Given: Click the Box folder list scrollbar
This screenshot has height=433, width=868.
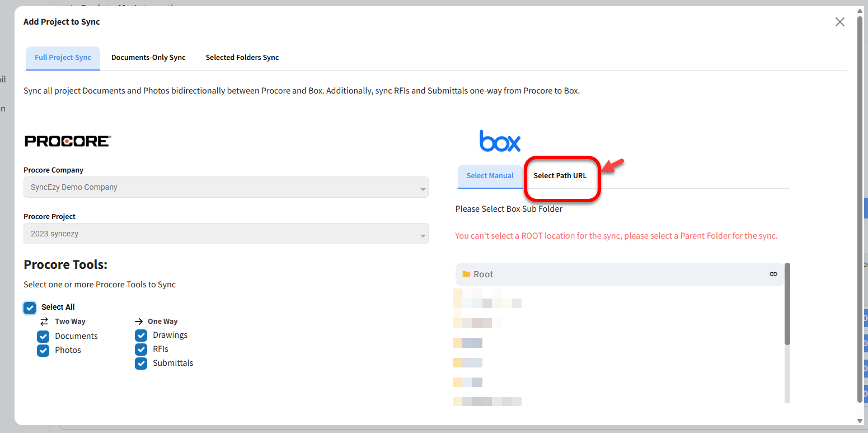Looking at the screenshot, I should tap(787, 304).
